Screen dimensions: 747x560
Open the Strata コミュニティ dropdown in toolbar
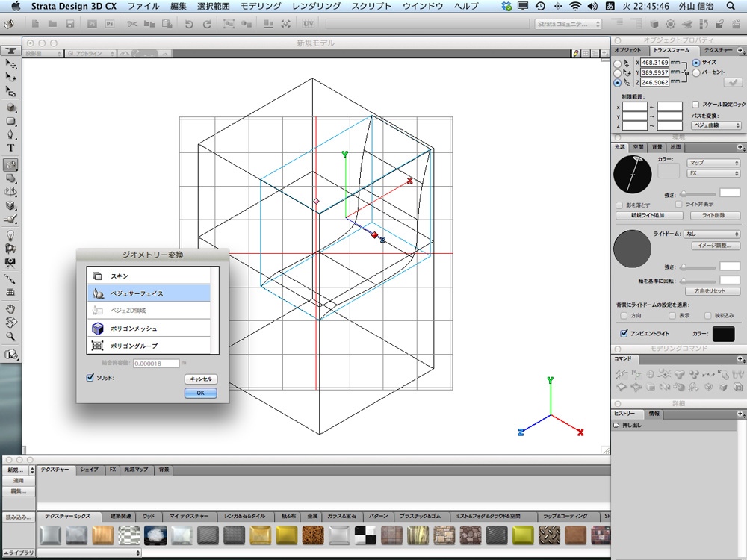(x=568, y=24)
